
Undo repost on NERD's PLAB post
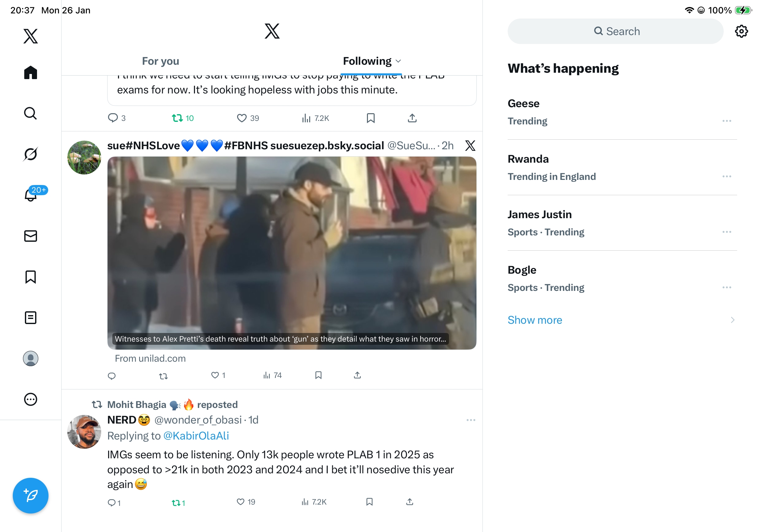pyautogui.click(x=176, y=503)
